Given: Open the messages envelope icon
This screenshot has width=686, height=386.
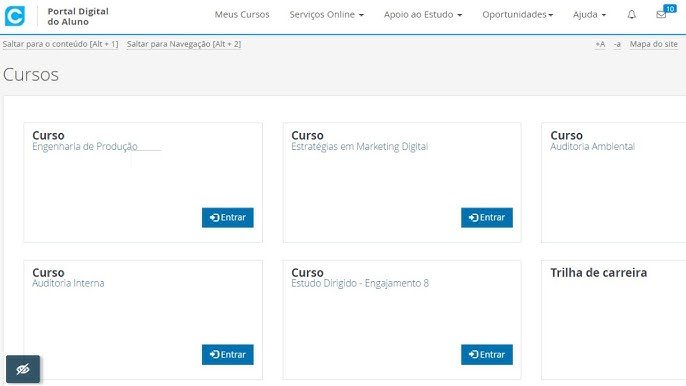Looking at the screenshot, I should click(x=661, y=15).
